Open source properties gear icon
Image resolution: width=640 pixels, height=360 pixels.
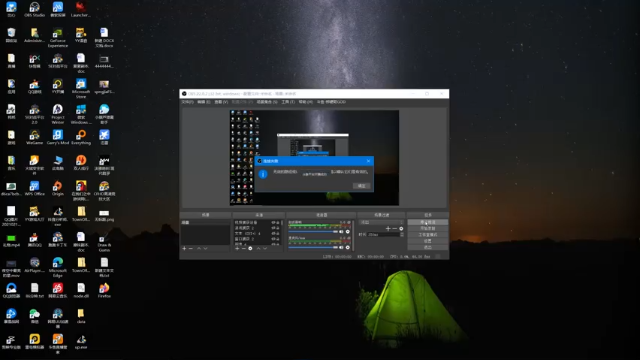tap(250, 248)
